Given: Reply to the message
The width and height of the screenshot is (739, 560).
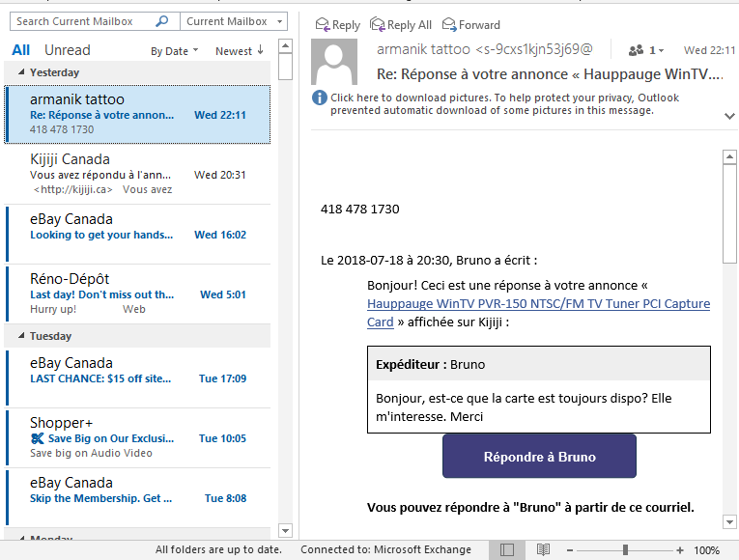Looking at the screenshot, I should point(337,25).
